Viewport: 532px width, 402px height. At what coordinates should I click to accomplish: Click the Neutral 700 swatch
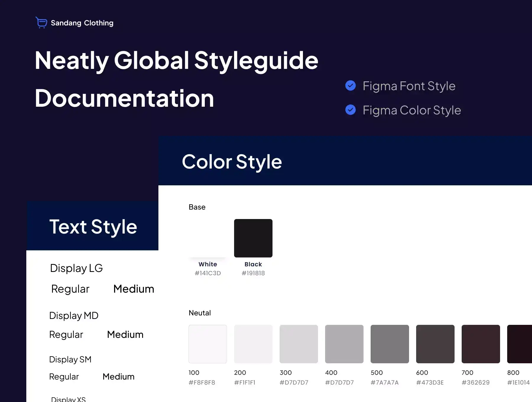point(481,344)
